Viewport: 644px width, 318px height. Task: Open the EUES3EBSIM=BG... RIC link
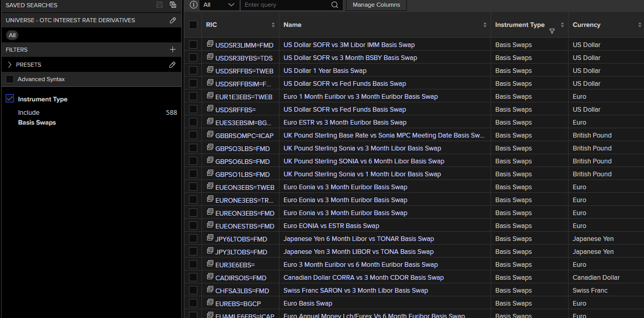pos(243,123)
